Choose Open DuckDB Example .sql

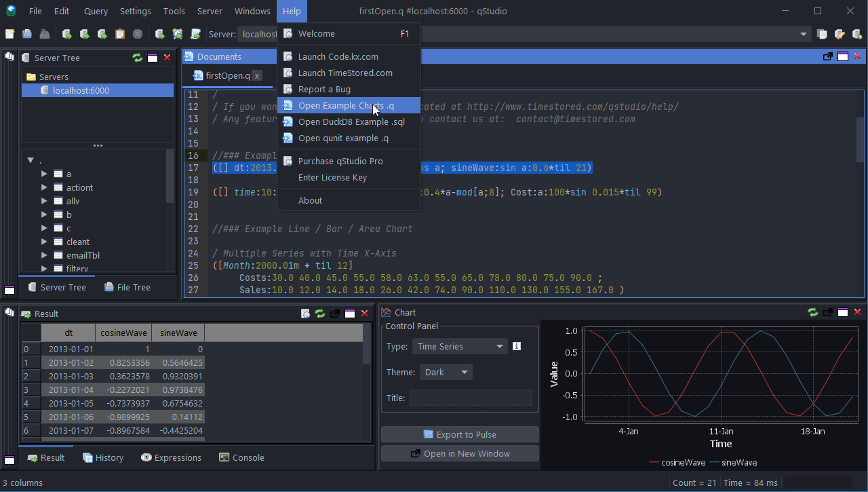[349, 121]
